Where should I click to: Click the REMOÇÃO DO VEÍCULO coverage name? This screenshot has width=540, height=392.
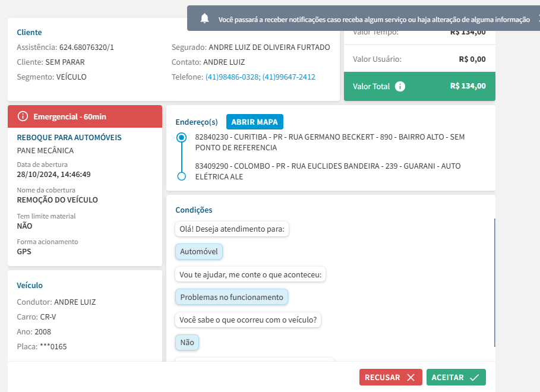pos(57,200)
